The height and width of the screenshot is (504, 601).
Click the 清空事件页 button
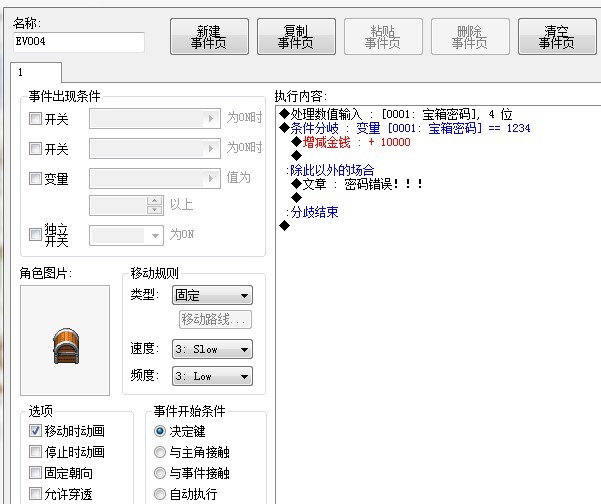pos(557,37)
